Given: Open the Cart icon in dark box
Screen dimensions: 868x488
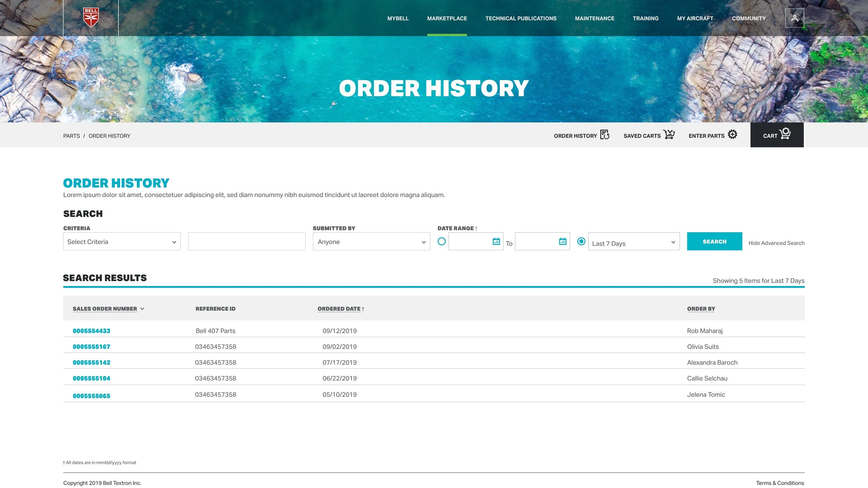Looking at the screenshot, I should (x=785, y=134).
